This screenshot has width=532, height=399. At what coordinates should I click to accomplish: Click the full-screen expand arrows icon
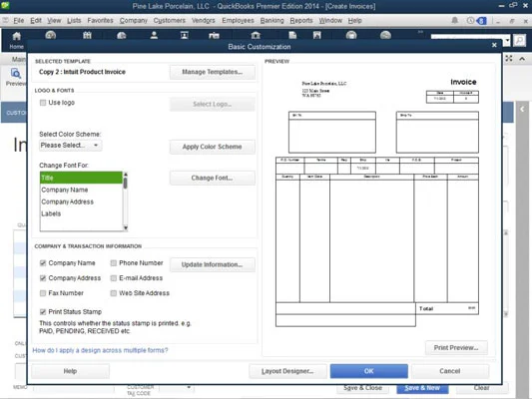509,58
